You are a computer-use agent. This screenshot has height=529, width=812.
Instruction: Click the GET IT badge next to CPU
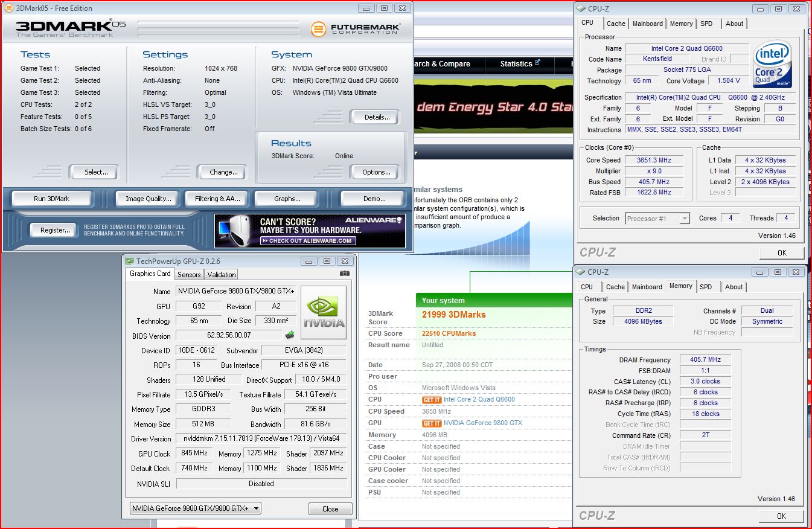click(x=432, y=400)
